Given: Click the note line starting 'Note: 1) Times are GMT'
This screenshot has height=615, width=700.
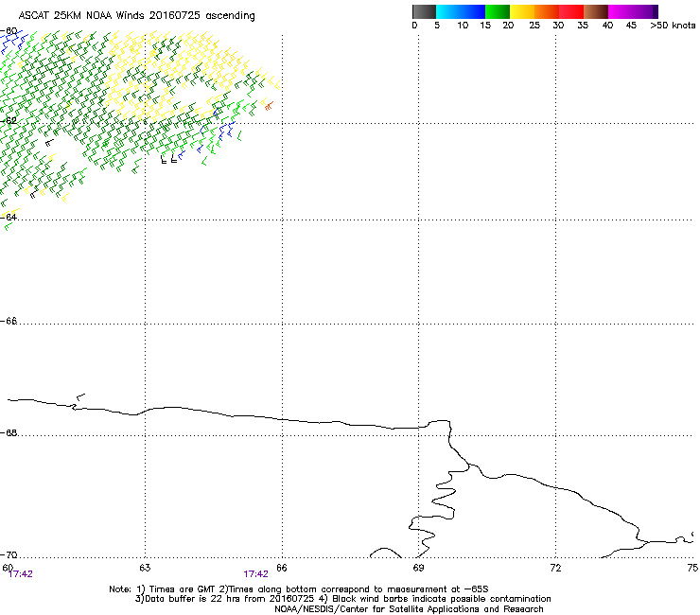Looking at the screenshot, I should (x=299, y=589).
